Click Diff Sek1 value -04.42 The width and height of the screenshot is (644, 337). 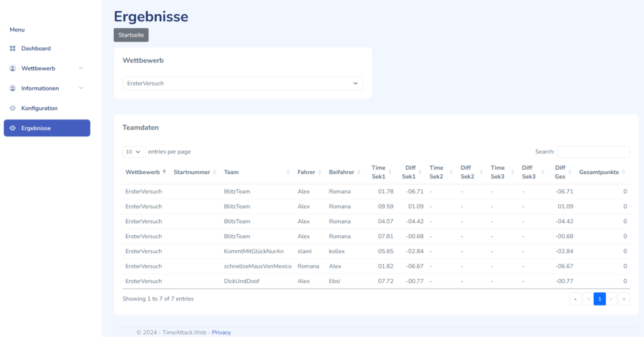tap(414, 221)
